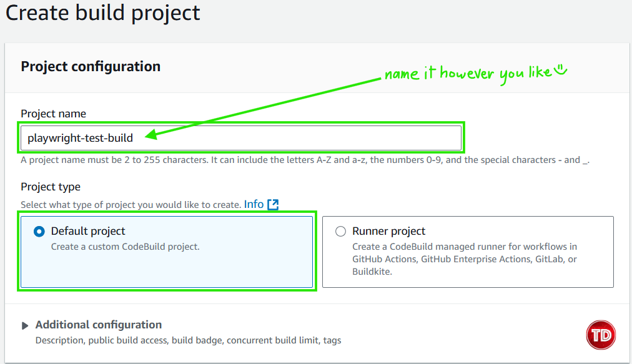Click the project name character rules hint
The width and height of the screenshot is (632, 364).
point(305,160)
